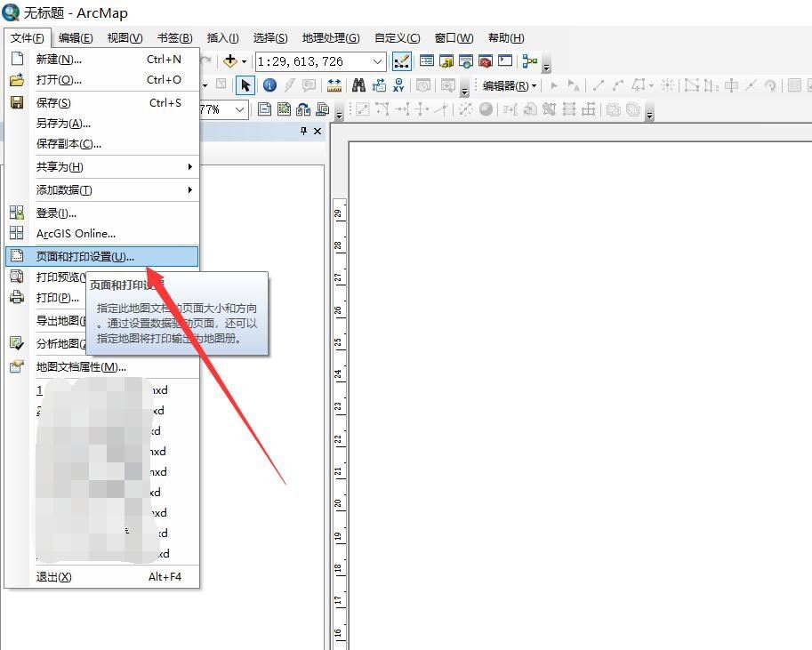812x650 pixels.
Task: Open the map scale 1:29,613,726 dropdown
Action: [x=378, y=61]
